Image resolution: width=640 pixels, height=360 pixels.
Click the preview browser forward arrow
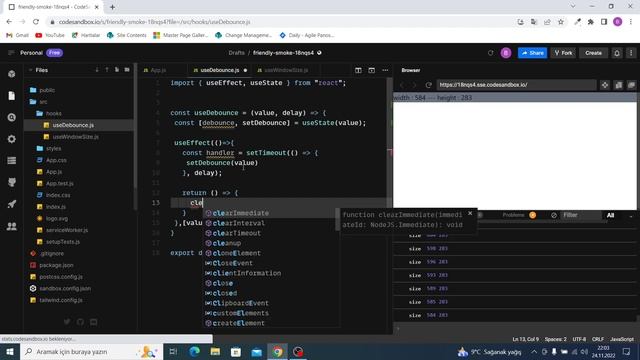[414, 85]
